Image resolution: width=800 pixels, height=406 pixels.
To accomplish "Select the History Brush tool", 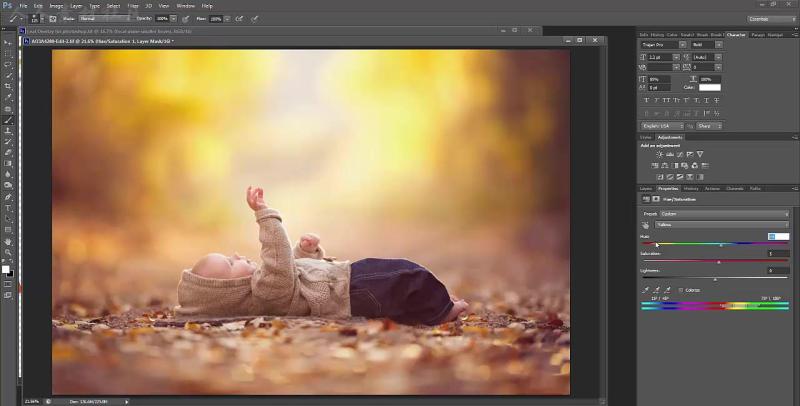I will coord(8,142).
